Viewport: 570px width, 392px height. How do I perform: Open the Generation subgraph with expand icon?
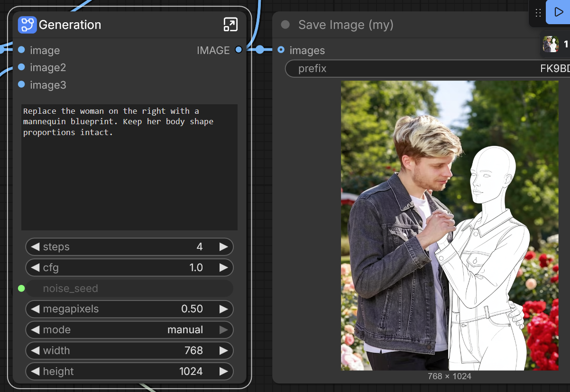pos(230,25)
